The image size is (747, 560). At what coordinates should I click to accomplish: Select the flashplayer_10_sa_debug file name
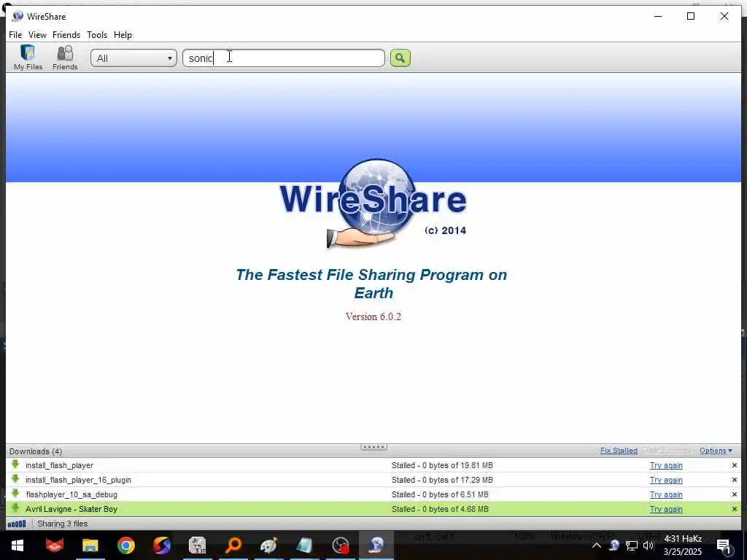[x=71, y=495]
